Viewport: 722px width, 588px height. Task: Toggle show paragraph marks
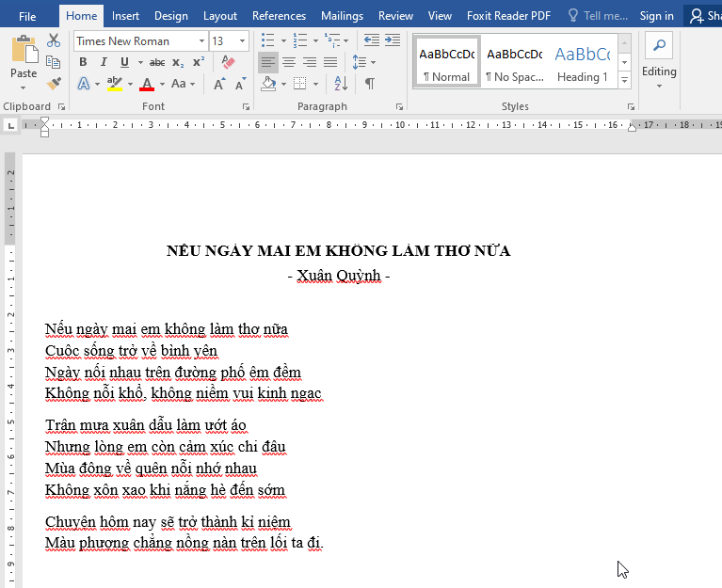point(370,84)
